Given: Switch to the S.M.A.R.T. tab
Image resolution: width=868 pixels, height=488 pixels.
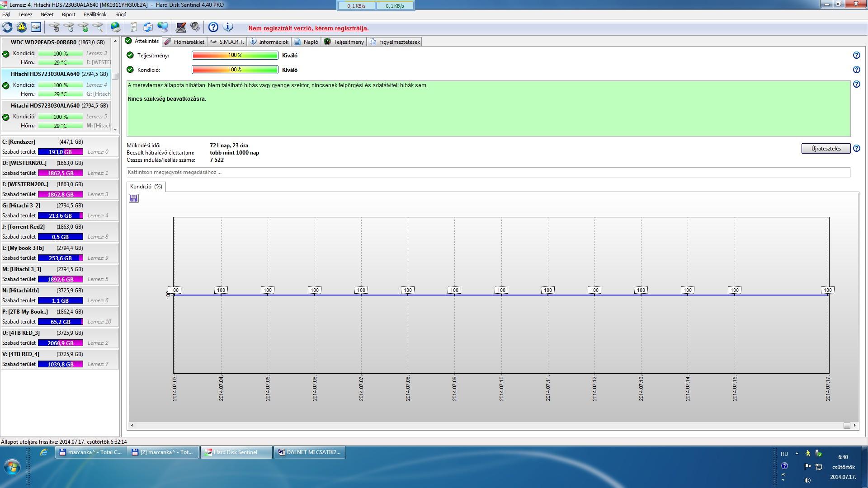Looking at the screenshot, I should point(227,42).
